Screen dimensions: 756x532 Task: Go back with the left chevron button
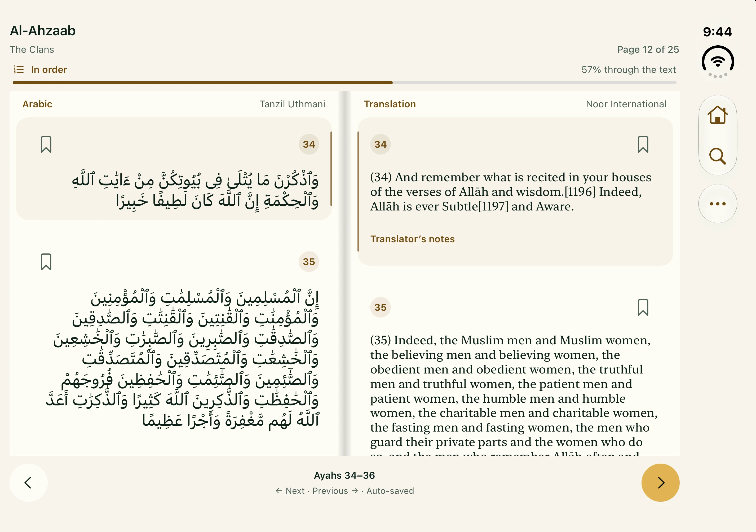(x=29, y=483)
